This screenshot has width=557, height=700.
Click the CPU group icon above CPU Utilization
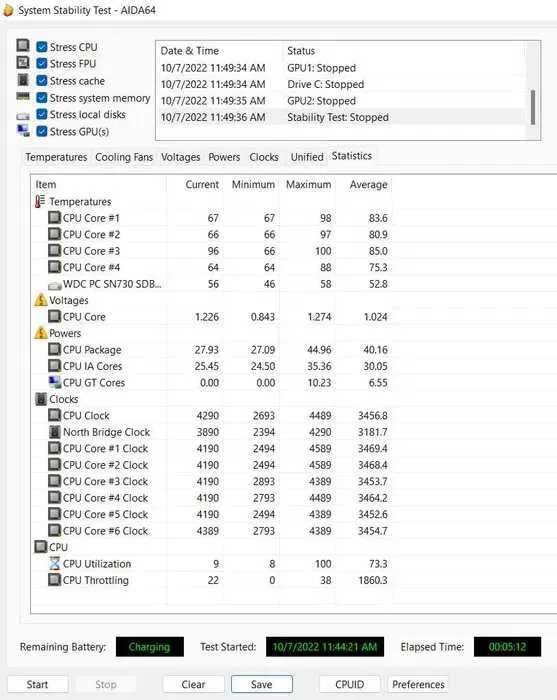pos(41,547)
